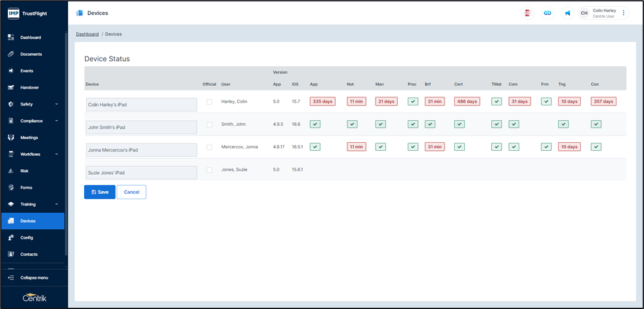Click the red list icon in header
644x309 pixels.
tap(527, 13)
